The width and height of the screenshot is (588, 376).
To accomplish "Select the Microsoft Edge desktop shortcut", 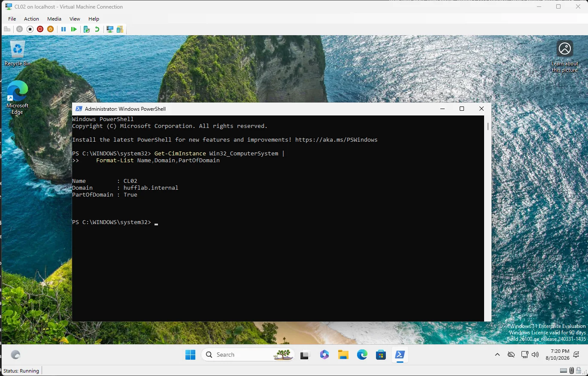I will [18, 98].
